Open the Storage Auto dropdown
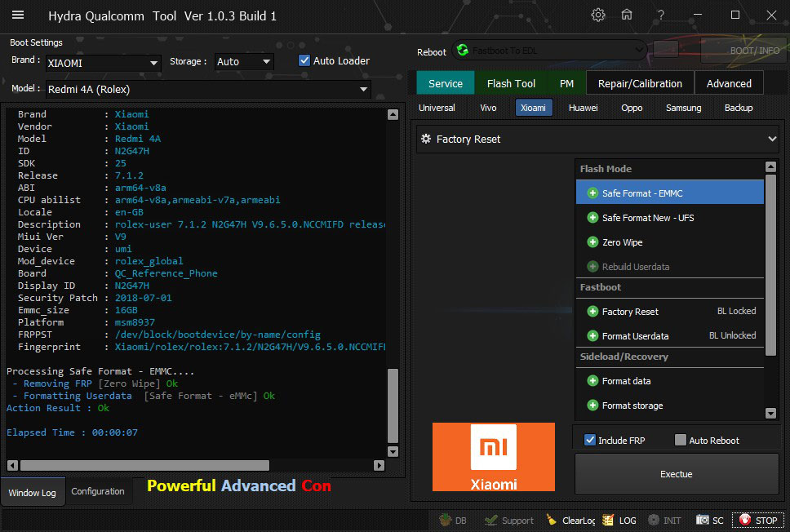 (244, 61)
